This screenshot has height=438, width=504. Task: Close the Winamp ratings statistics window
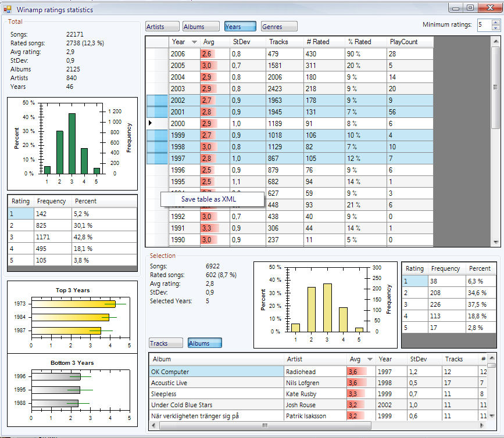click(490, 8)
